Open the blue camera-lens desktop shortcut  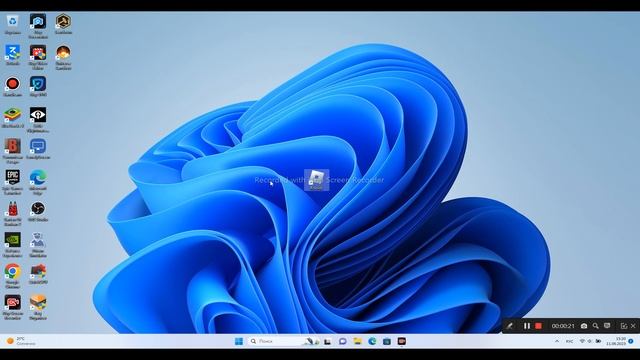click(x=38, y=26)
